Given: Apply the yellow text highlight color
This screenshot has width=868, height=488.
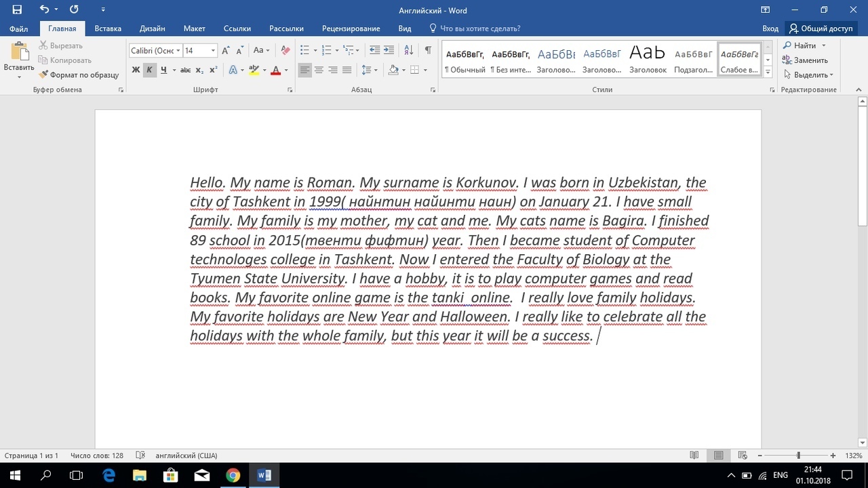Looking at the screenshot, I should pyautogui.click(x=254, y=70).
